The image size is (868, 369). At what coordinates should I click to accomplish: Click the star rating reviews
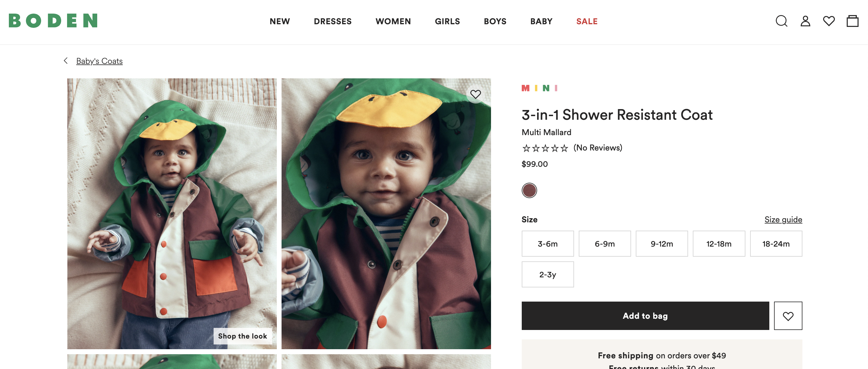572,148
